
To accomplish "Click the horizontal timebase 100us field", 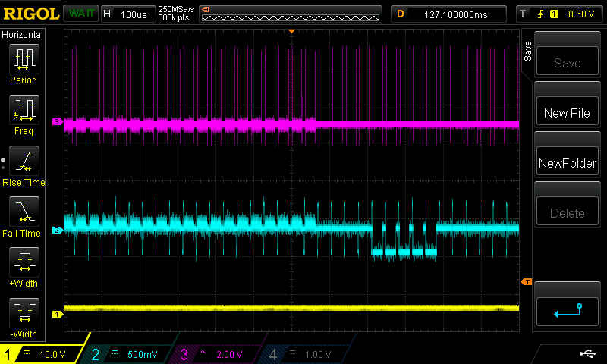I will (x=128, y=14).
